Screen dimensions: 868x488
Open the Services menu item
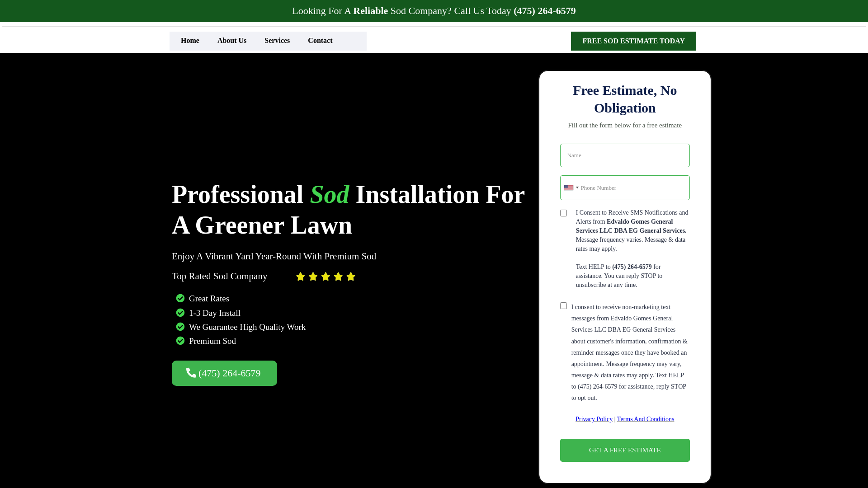pos(277,41)
